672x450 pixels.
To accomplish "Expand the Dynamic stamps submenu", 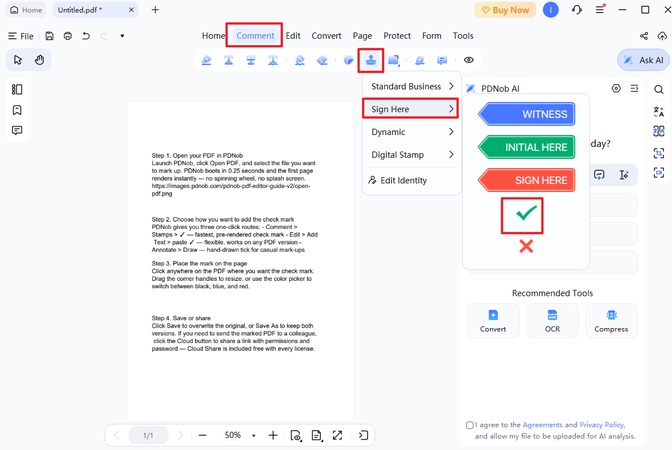I will pos(412,132).
